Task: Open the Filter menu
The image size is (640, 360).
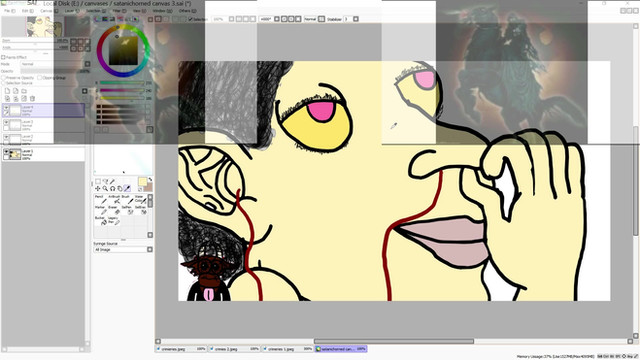Action: coord(118,11)
